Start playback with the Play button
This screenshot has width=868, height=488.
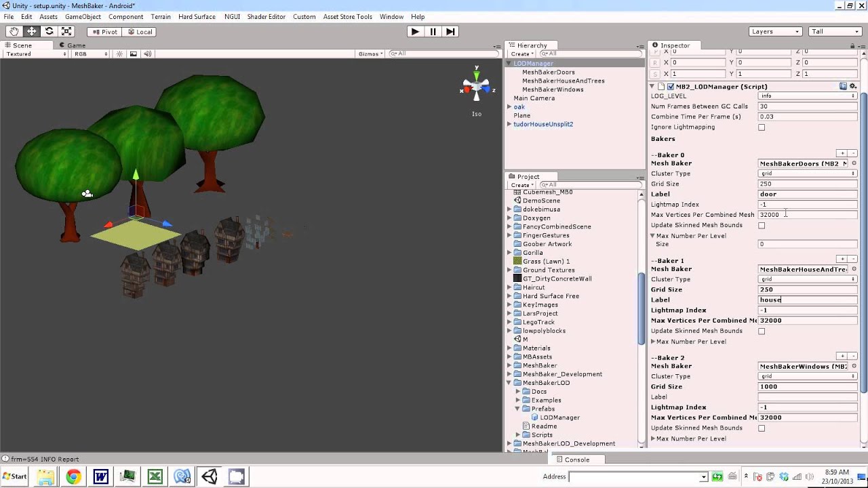coord(415,31)
